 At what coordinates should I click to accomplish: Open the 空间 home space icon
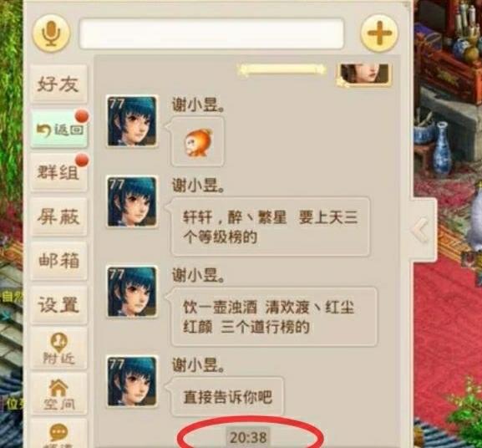coord(59,394)
